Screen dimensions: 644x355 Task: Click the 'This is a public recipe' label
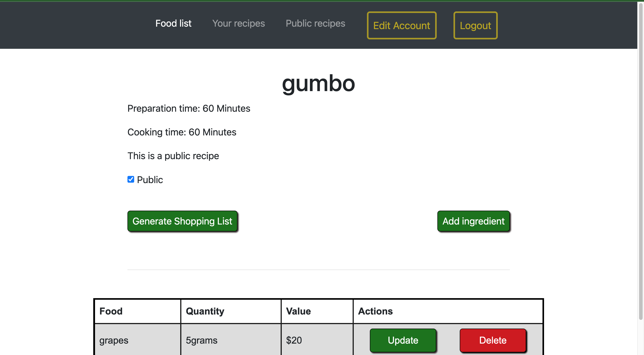click(173, 156)
